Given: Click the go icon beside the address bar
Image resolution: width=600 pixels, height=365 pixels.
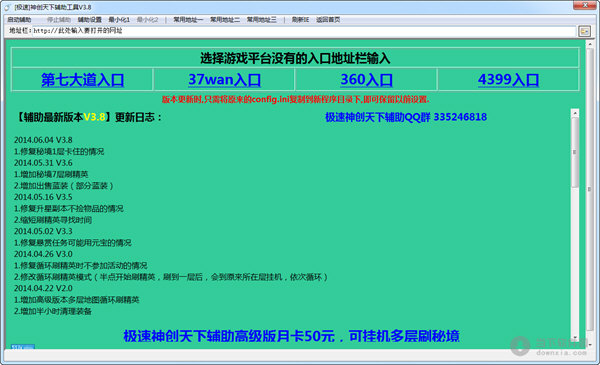Looking at the screenshot, I should [584, 31].
